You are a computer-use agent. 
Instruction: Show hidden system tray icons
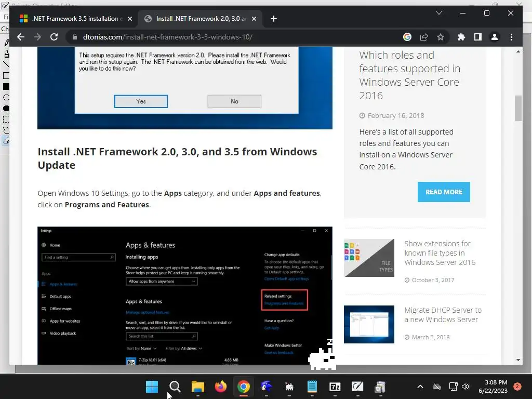click(x=420, y=387)
